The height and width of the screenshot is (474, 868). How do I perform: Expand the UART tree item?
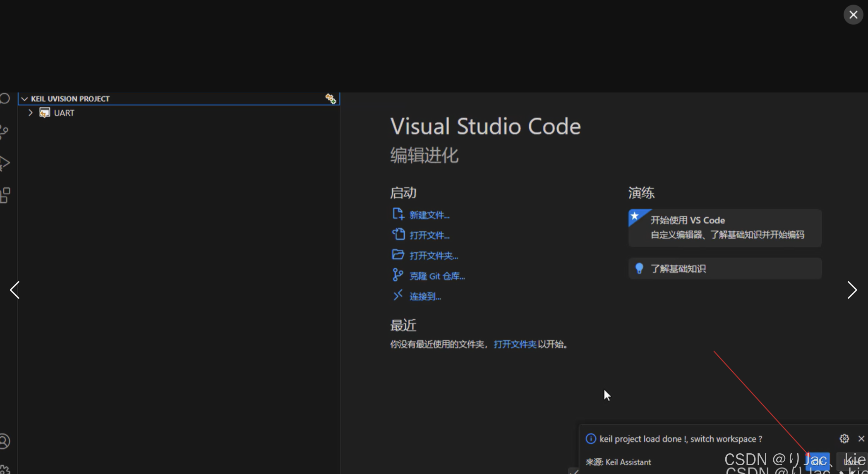point(30,113)
